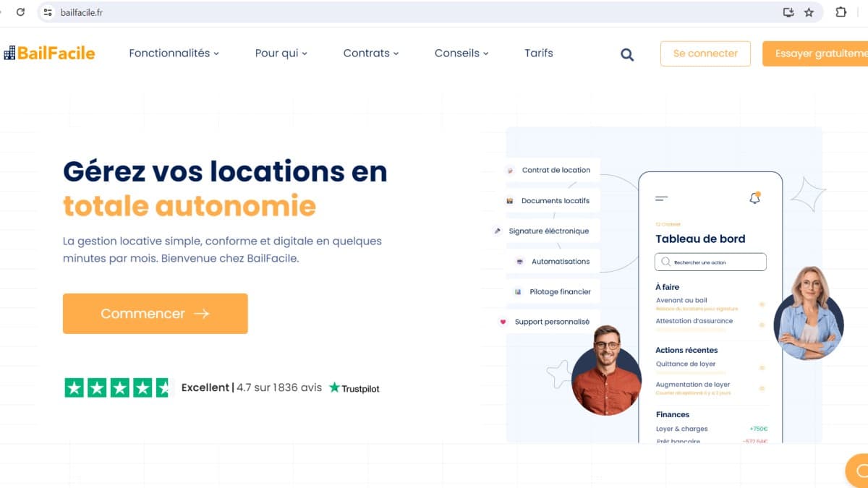Open the Conseils navigation dropdown
The width and height of the screenshot is (868, 488).
(461, 53)
